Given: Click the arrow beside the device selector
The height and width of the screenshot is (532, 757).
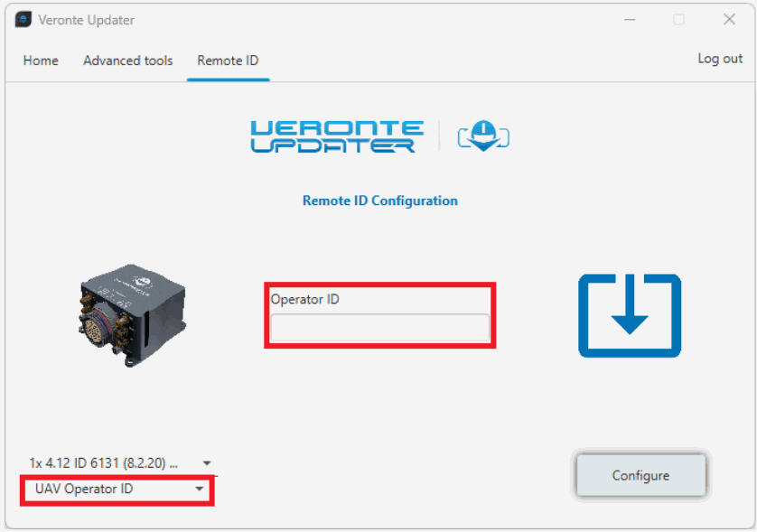Looking at the screenshot, I should click(x=207, y=462).
